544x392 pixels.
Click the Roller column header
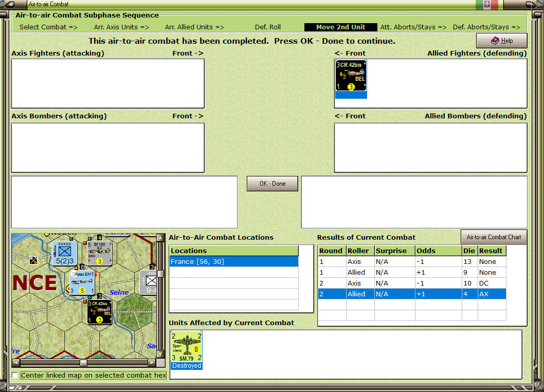point(360,251)
